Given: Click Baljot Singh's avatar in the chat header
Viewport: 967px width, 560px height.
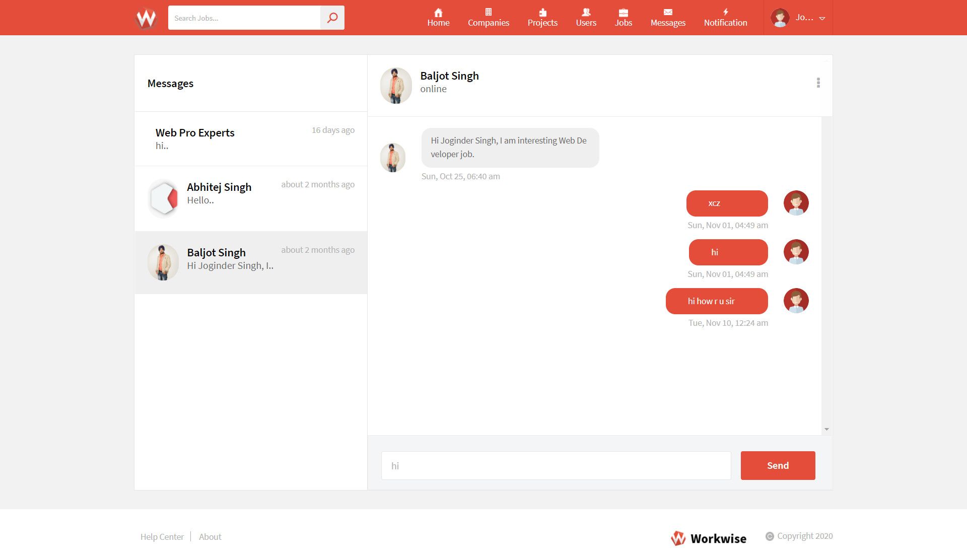Looking at the screenshot, I should point(396,86).
